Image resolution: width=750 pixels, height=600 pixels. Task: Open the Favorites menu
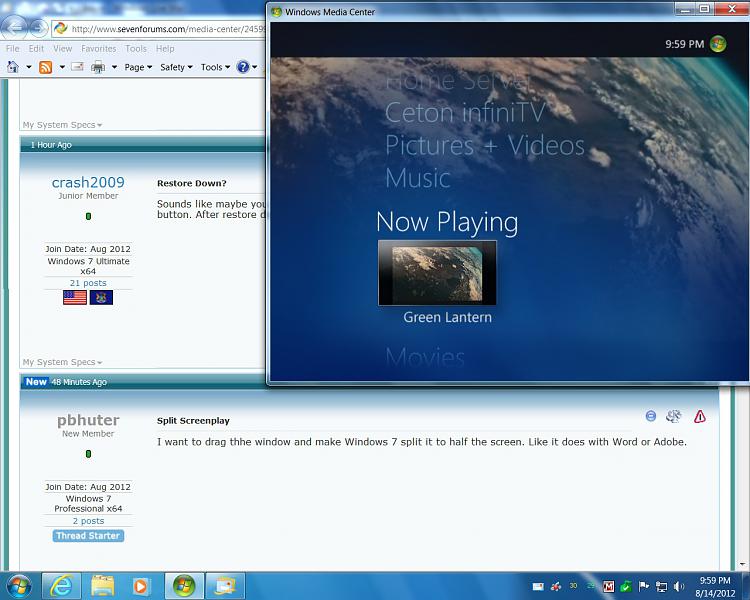click(x=99, y=48)
